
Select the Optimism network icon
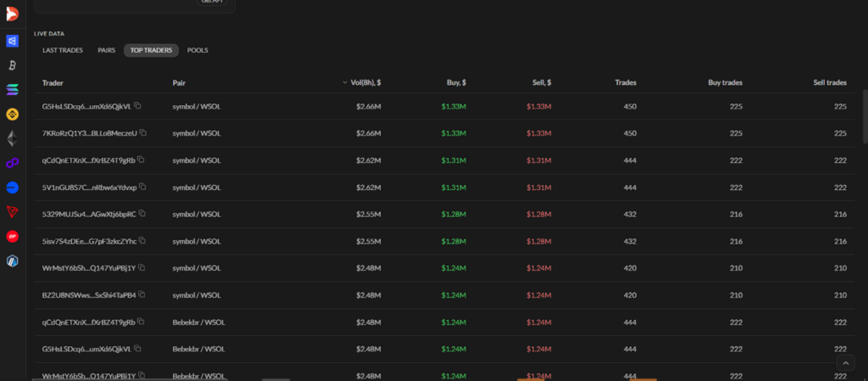(x=12, y=237)
